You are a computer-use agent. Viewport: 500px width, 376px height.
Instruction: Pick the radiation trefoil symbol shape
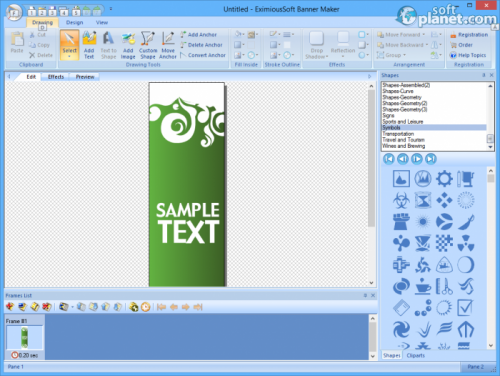coord(466,244)
